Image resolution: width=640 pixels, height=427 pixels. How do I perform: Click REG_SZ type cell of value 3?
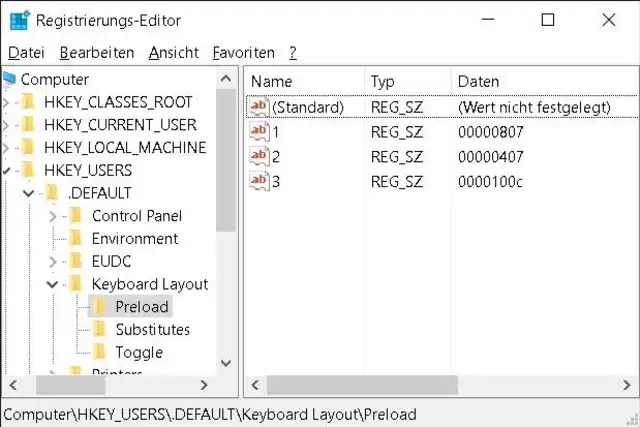coord(397,181)
